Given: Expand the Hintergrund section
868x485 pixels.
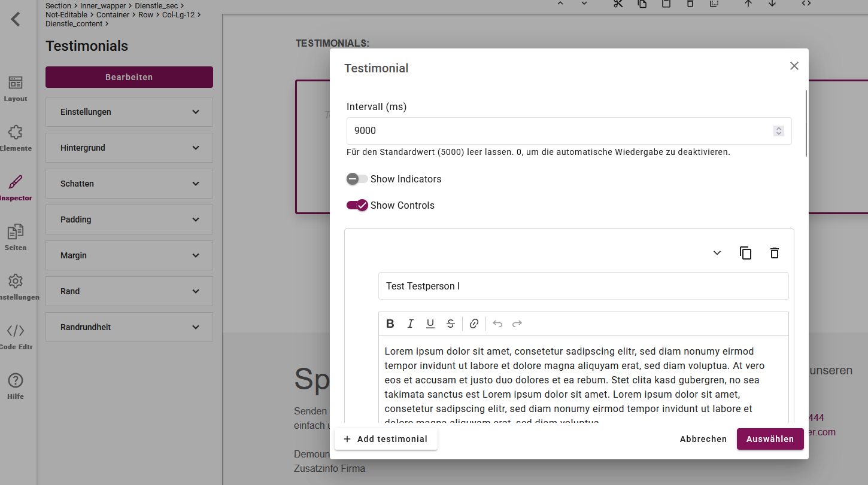Looking at the screenshot, I should coord(129,148).
